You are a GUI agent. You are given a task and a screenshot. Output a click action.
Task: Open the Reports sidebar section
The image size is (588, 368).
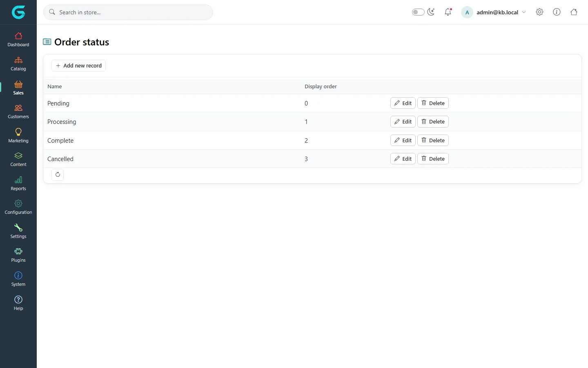(x=18, y=184)
